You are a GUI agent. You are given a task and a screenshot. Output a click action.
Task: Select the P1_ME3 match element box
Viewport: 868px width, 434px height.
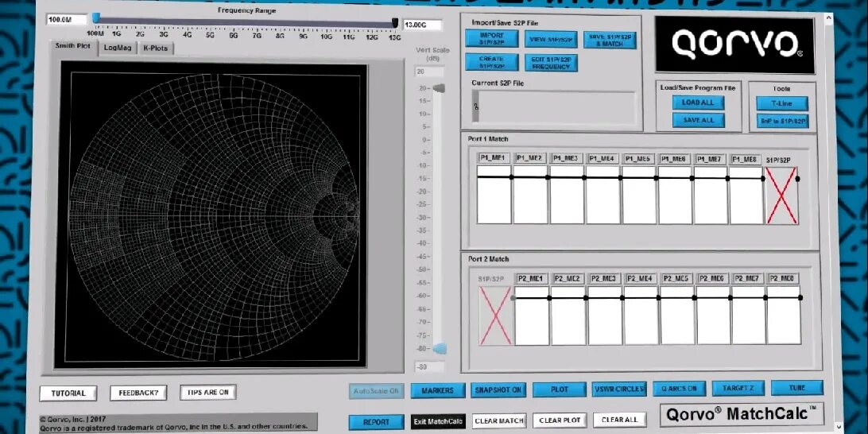click(567, 194)
